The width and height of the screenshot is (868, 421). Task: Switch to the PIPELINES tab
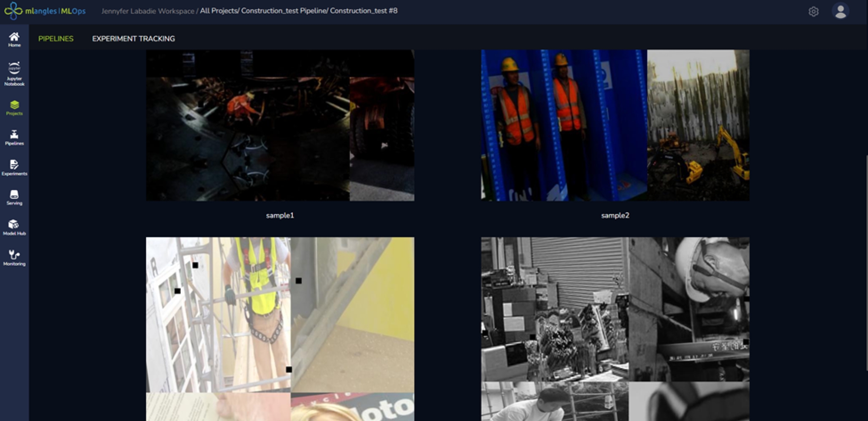[56, 38]
